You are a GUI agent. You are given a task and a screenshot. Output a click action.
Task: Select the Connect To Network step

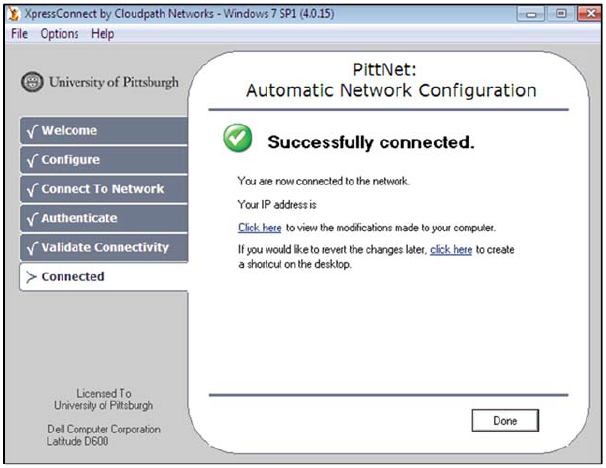(104, 189)
